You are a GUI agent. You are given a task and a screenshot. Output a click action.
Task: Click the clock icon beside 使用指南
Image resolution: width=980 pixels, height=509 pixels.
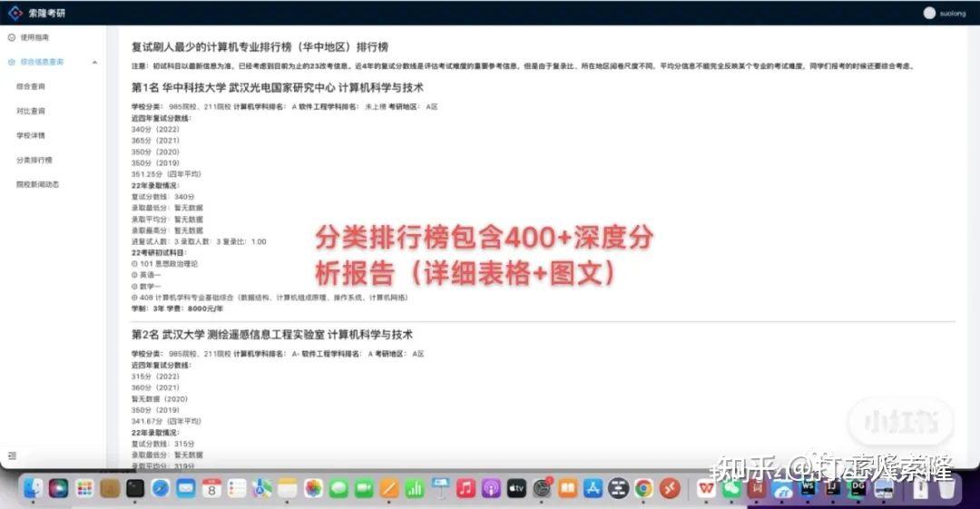pyautogui.click(x=11, y=37)
